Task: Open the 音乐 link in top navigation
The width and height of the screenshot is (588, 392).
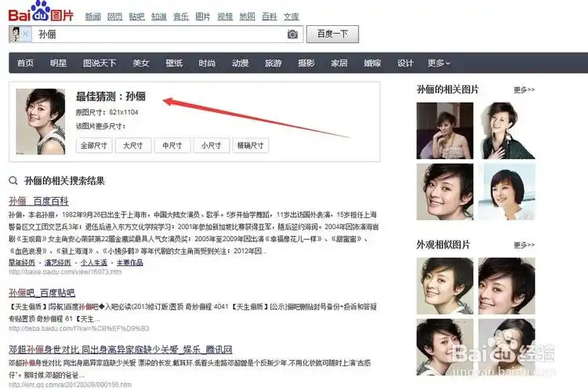Action: (x=181, y=16)
